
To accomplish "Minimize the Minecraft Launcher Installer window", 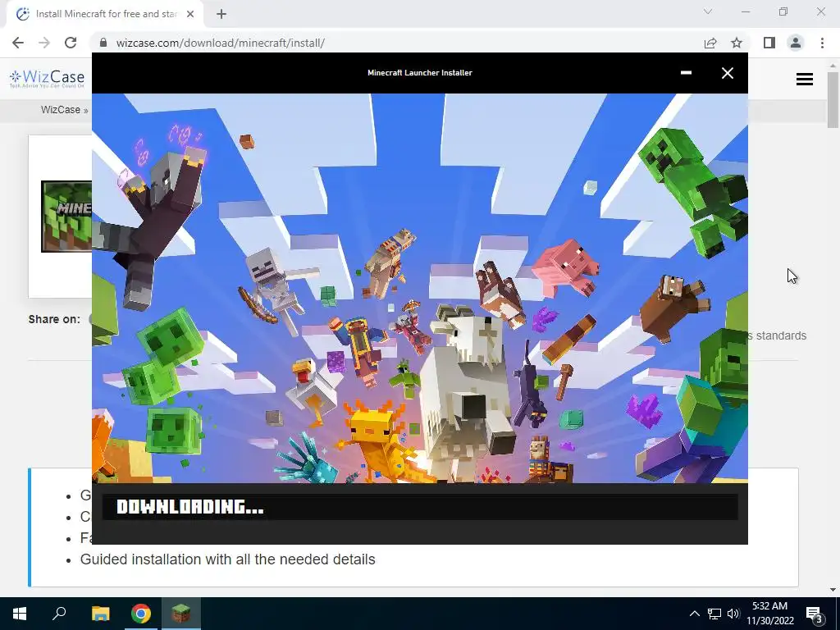I will click(x=686, y=73).
